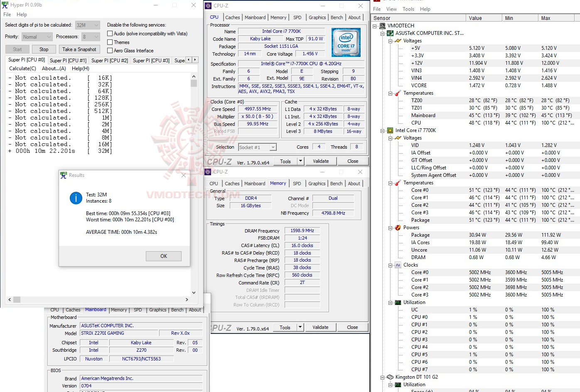The height and width of the screenshot is (392, 580).
Task: Collapse the Clocks node in HWMonitor
Action: [390, 265]
